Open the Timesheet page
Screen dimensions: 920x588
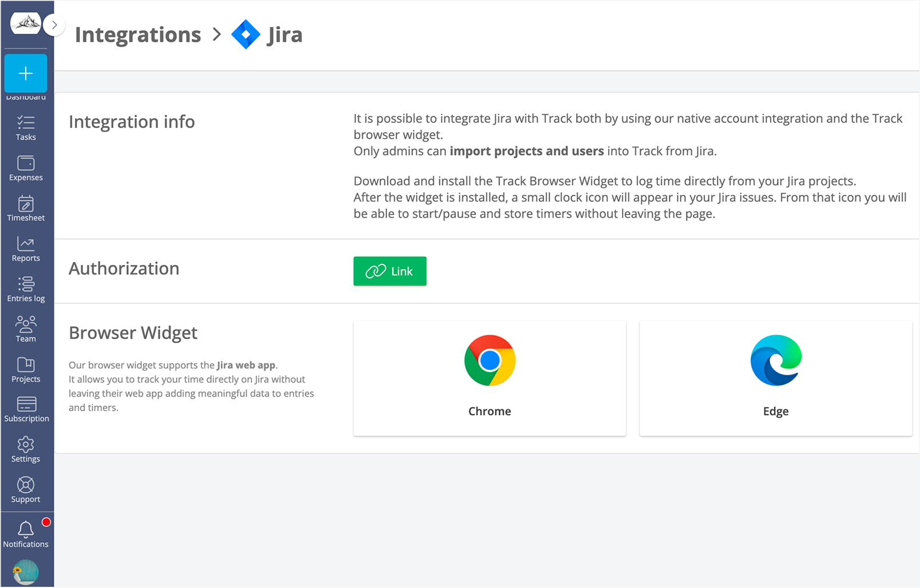(x=26, y=209)
